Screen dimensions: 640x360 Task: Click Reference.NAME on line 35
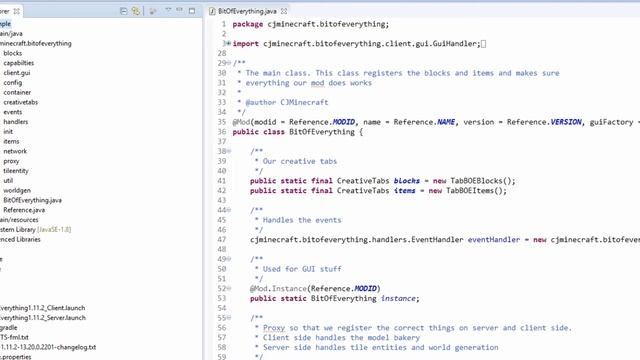424,122
